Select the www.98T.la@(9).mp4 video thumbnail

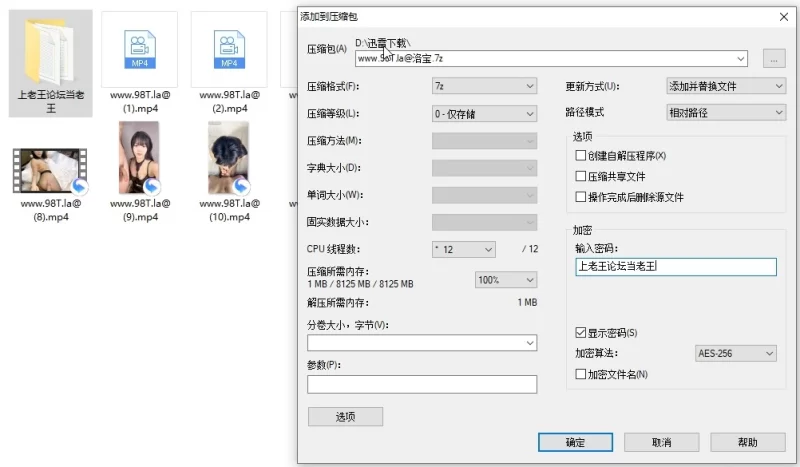click(x=139, y=158)
